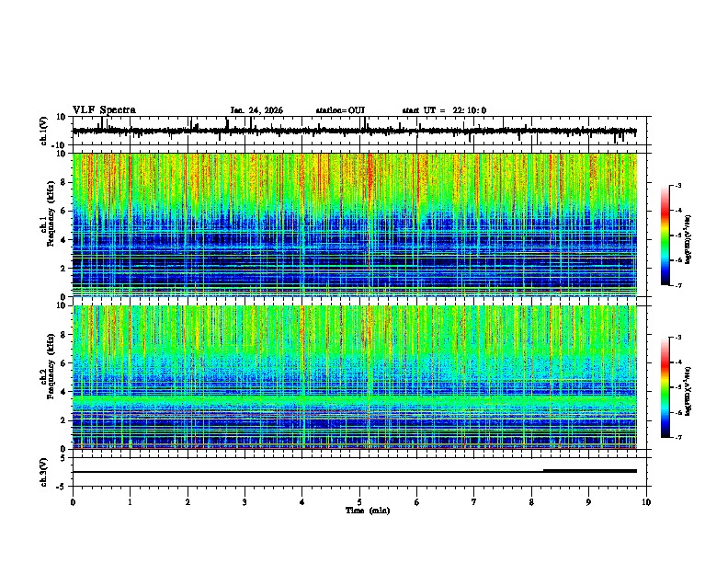This screenshot has height=563, width=728.
Task: Click the '8' kHz tick of ch.1 spectrogram
Action: [64, 182]
